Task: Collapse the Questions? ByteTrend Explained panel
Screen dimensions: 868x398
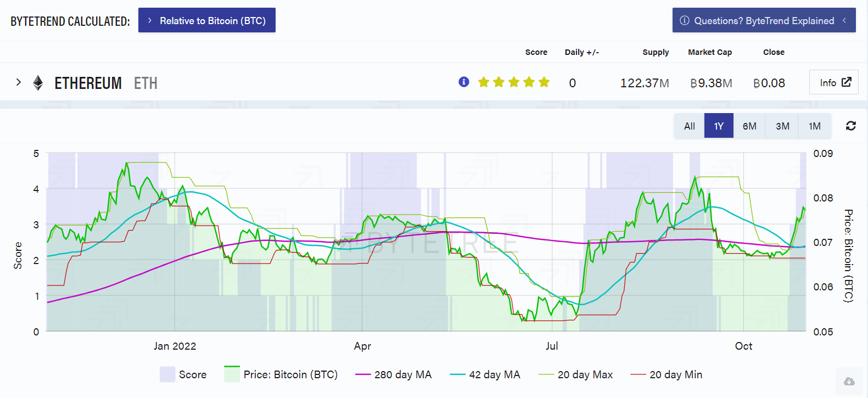Action: coord(764,20)
